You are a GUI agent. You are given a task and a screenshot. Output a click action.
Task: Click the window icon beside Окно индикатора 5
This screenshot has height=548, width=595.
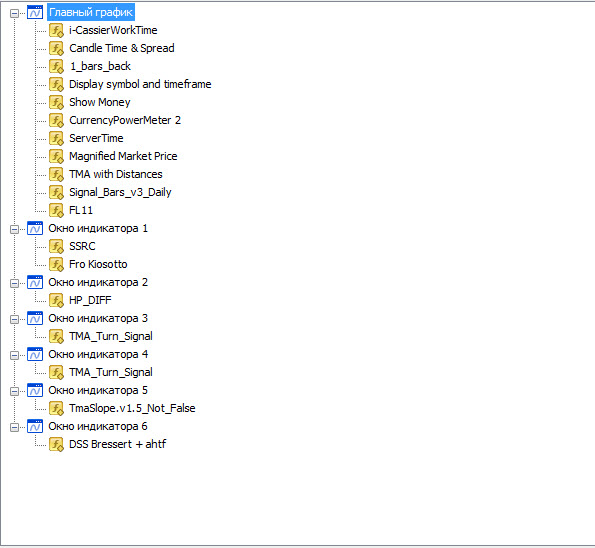(35, 391)
